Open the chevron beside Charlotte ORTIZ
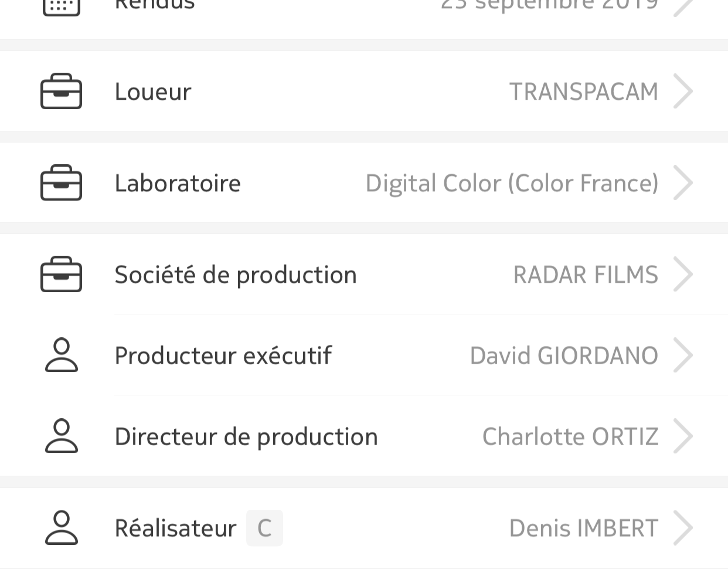The image size is (728, 569). point(683,436)
